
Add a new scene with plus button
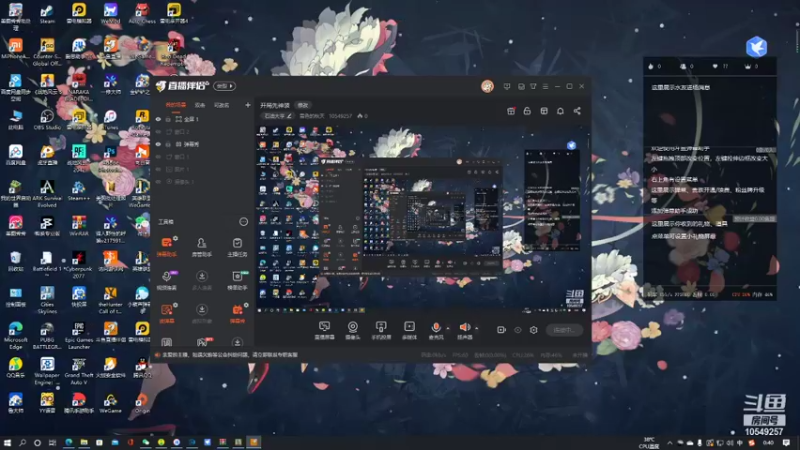(x=248, y=105)
